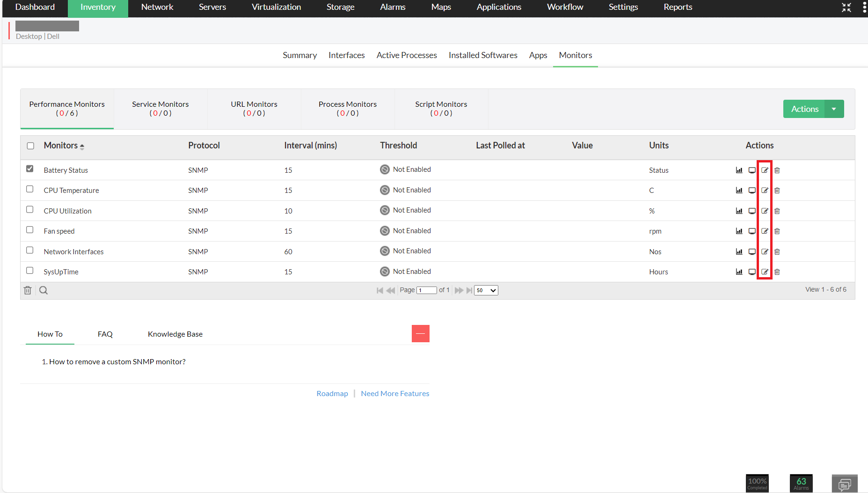
Task: Open the Service Monitors tab
Action: tap(160, 109)
